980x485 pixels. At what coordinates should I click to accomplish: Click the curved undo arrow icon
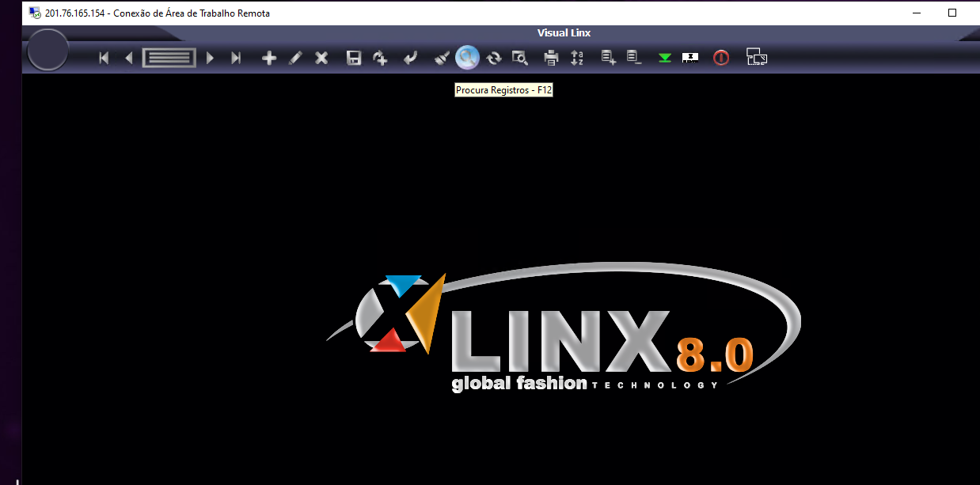(410, 58)
